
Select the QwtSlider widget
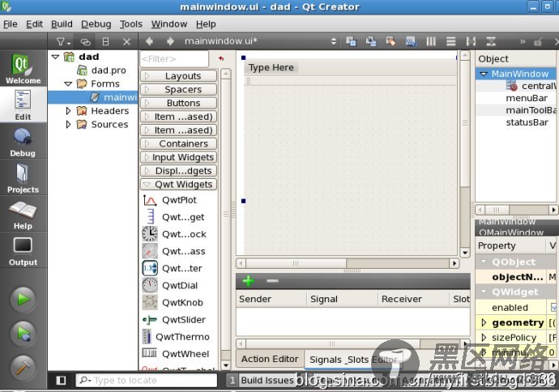pos(174,320)
